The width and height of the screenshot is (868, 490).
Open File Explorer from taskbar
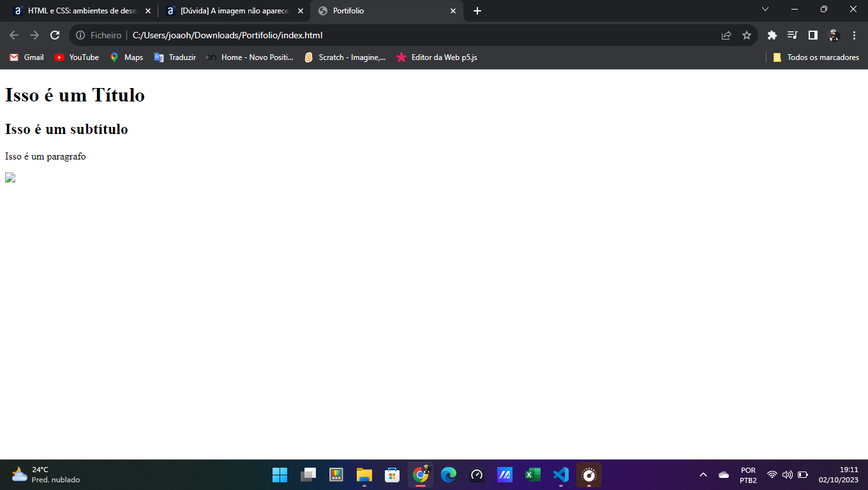click(x=364, y=475)
